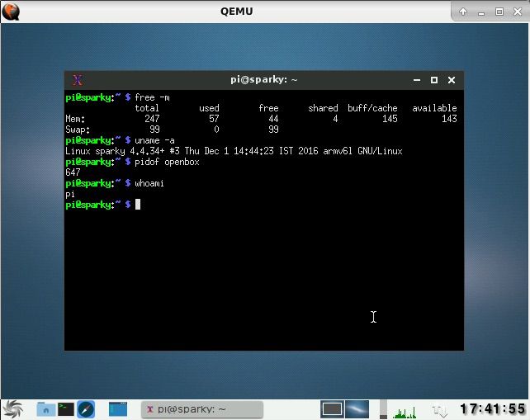Click the 'whoami' command text

(149, 183)
